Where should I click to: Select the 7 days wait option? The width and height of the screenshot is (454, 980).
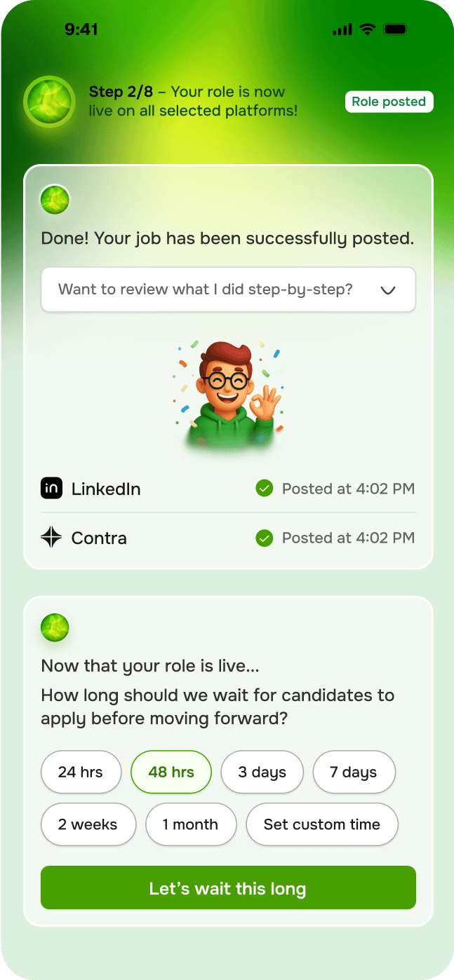coord(354,772)
